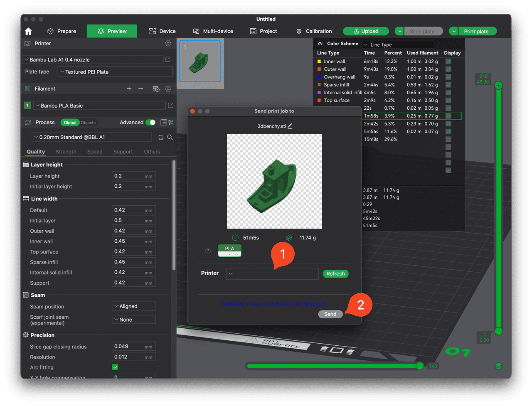This screenshot has width=532, height=406.
Task: Switch Process scope to Objects
Action: point(88,123)
